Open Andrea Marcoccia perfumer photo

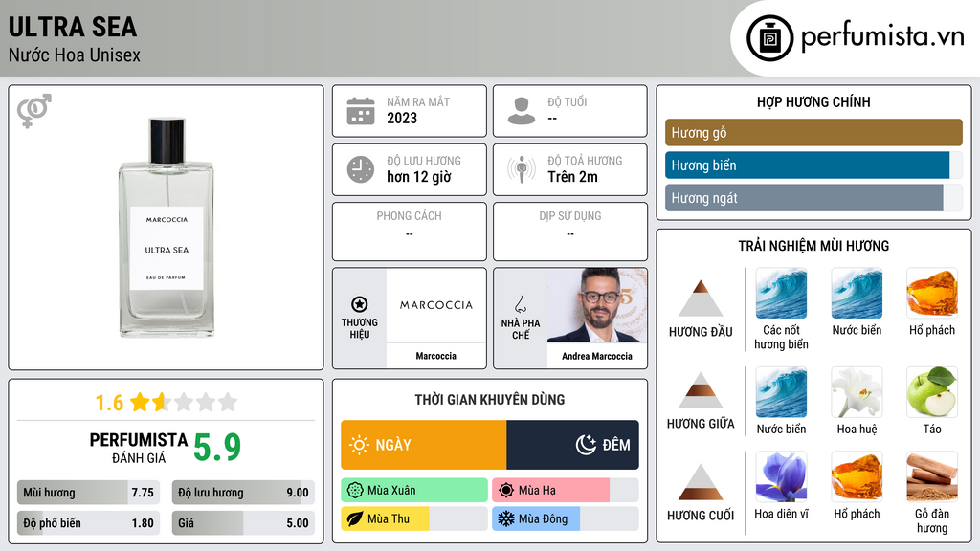(x=597, y=305)
